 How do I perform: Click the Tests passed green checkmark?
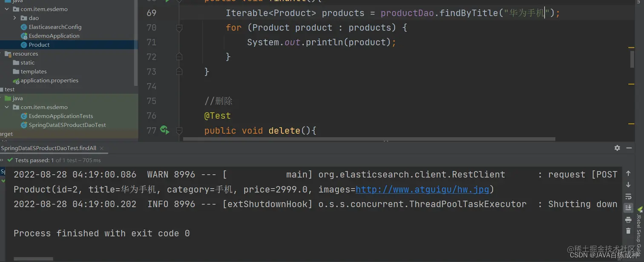10,160
